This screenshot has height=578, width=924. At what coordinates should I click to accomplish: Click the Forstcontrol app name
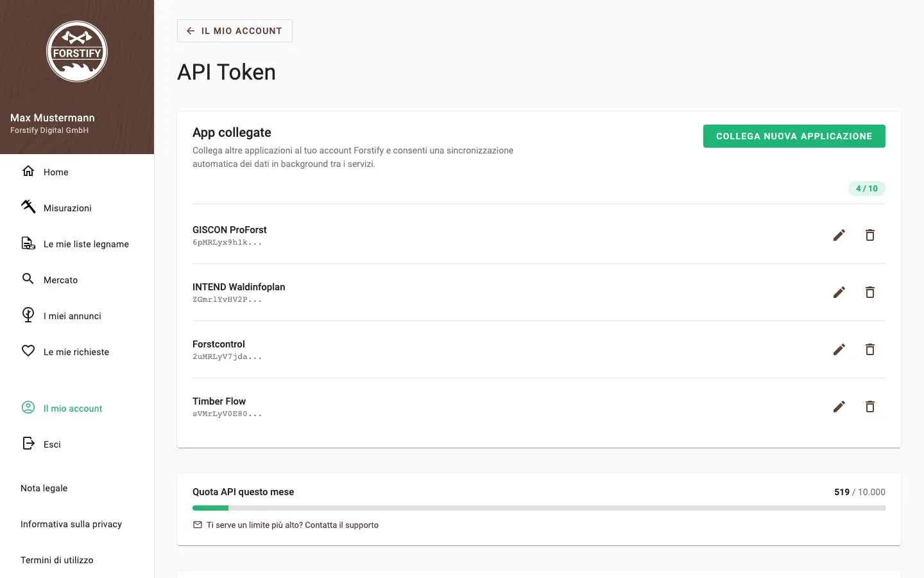(x=219, y=344)
